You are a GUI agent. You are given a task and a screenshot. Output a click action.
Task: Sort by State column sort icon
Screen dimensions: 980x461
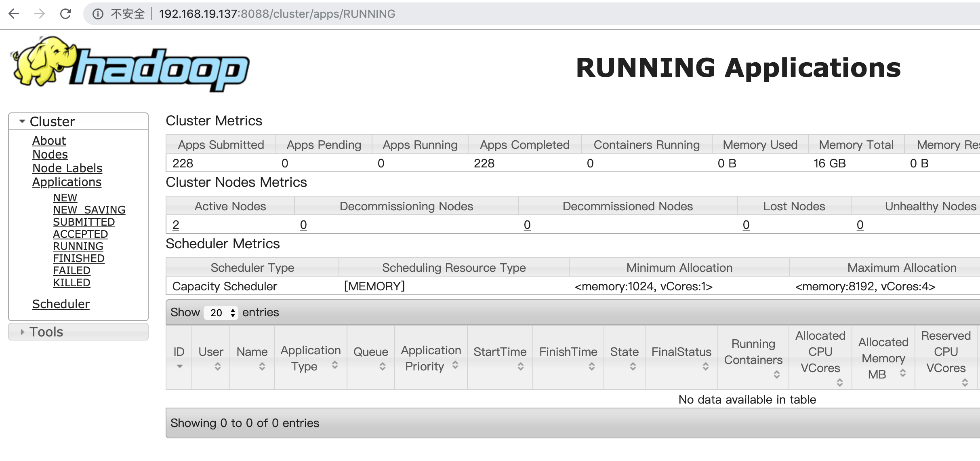tap(633, 366)
